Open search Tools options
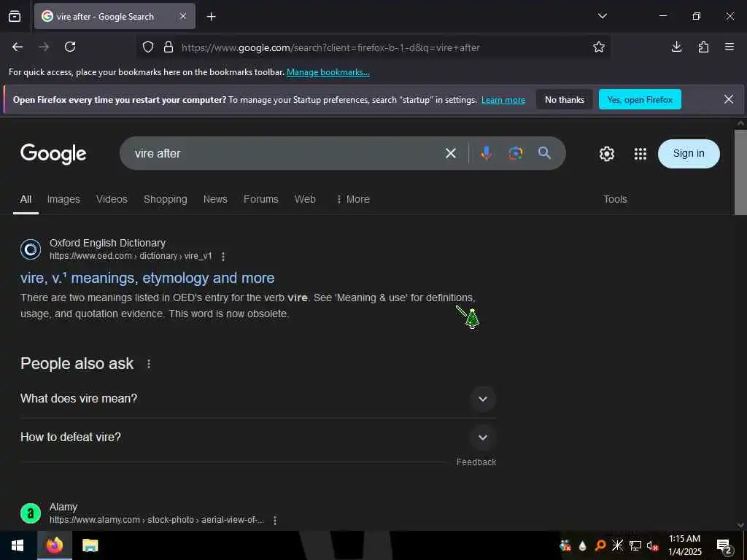This screenshot has height=560, width=747. click(x=615, y=199)
